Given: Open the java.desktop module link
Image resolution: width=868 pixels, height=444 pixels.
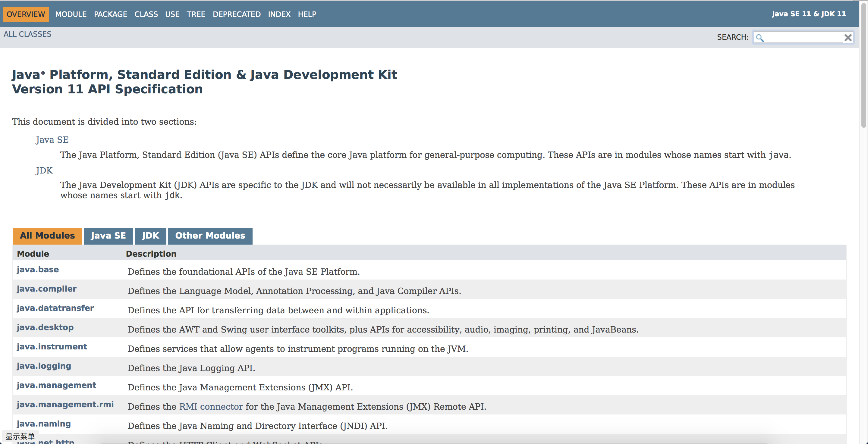Looking at the screenshot, I should [45, 327].
